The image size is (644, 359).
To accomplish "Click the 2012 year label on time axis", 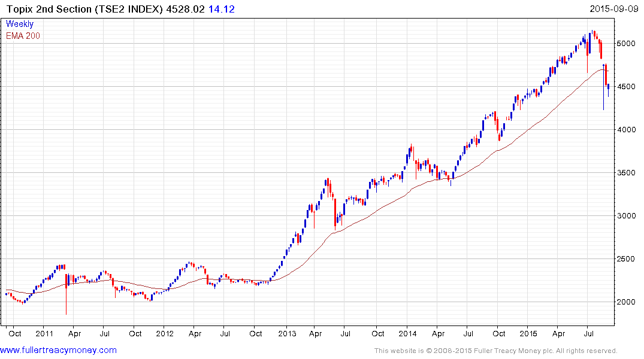I will point(165,333).
